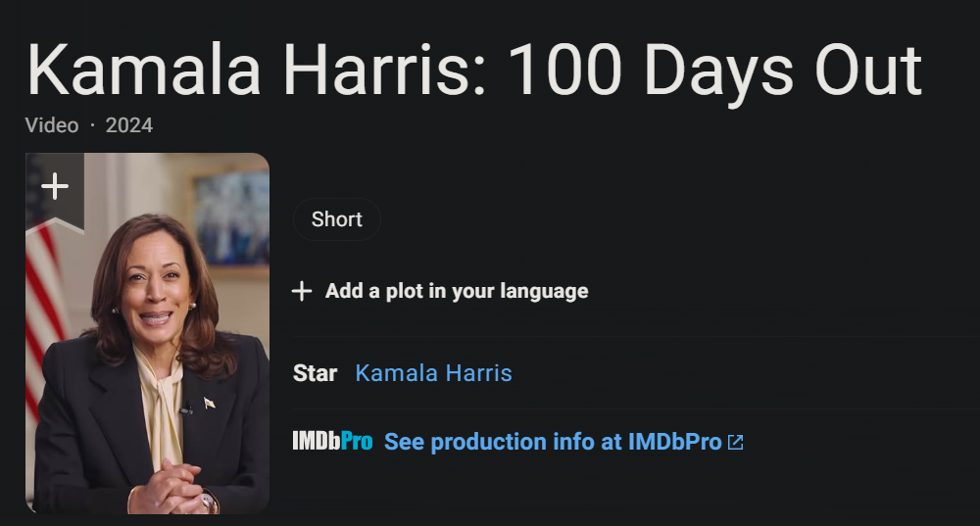Click the Star label text
980x526 pixels.
point(315,373)
